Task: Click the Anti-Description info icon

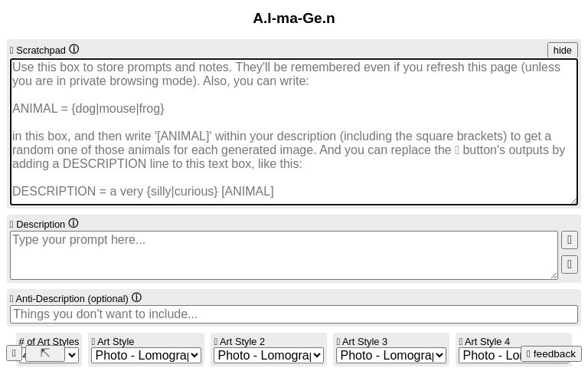Action: coord(137,297)
